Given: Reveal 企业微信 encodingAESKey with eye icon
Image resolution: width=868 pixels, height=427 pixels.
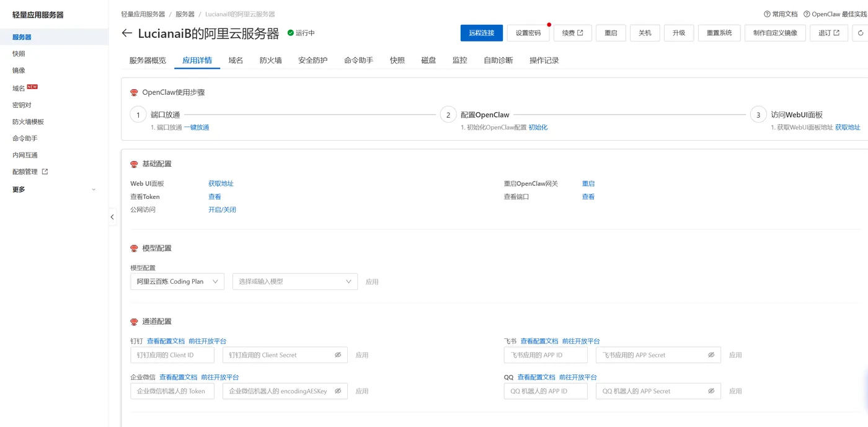Looking at the screenshot, I should coord(338,391).
